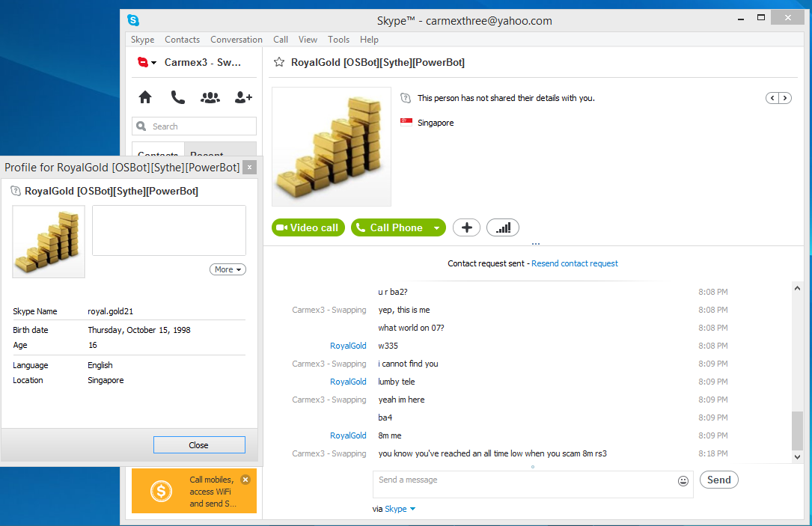812x526 pixels.
Task: Click the empty mood text box in profile
Action: coord(169,230)
